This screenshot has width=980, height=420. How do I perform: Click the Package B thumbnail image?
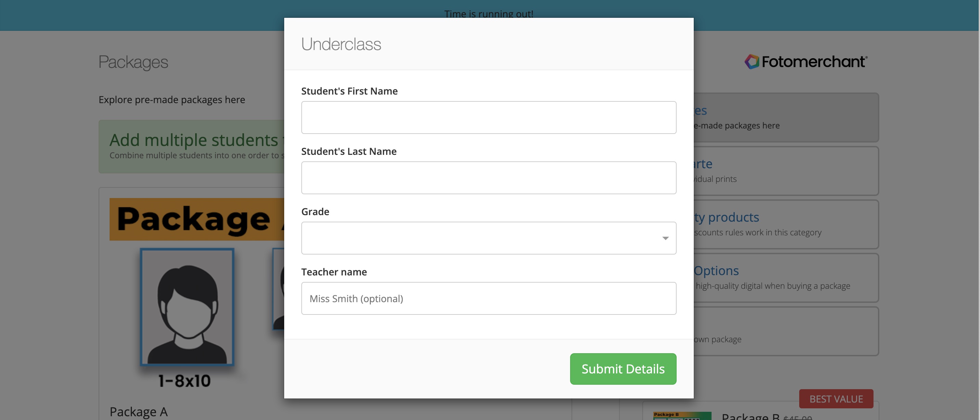coord(682,416)
